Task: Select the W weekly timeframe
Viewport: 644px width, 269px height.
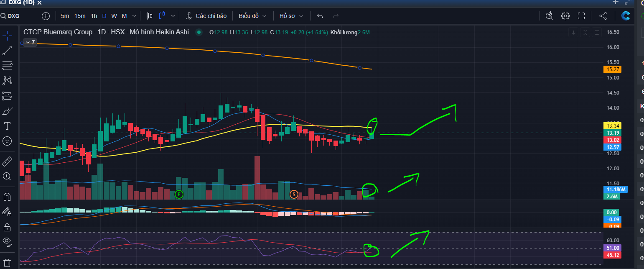Action: click(114, 16)
